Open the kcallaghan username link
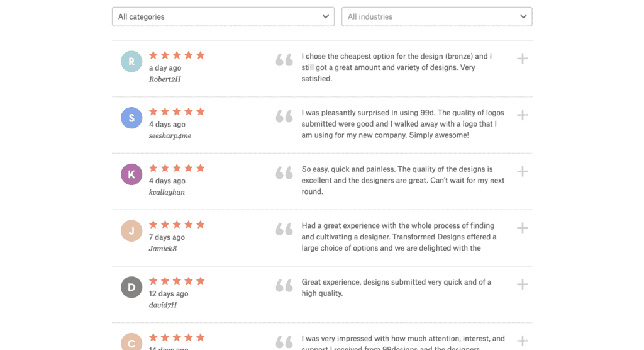The height and width of the screenshot is (350, 644). (167, 192)
